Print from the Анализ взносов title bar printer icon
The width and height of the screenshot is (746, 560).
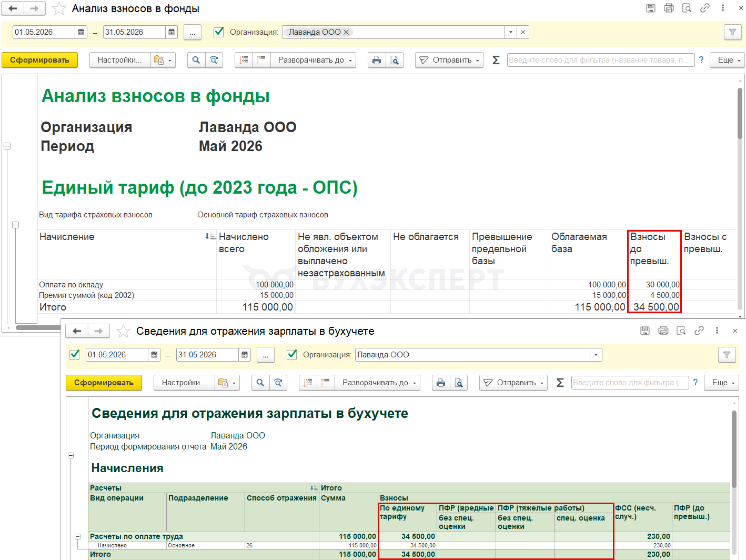(669, 8)
